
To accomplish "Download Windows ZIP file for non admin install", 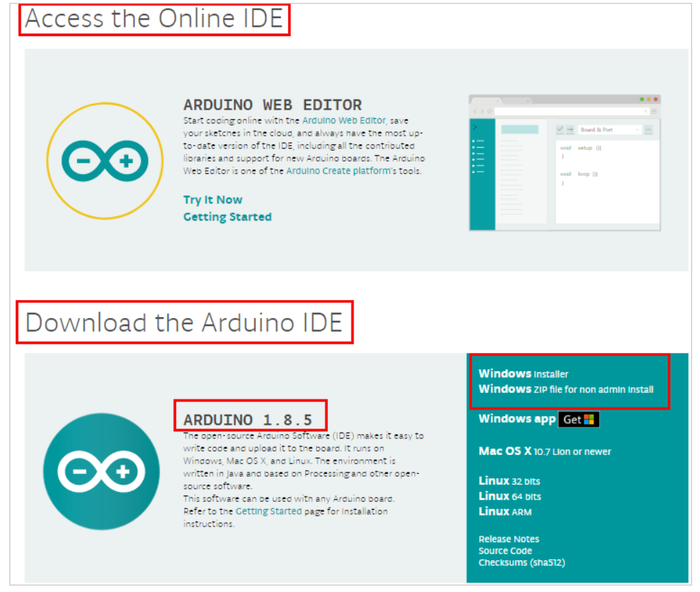I will coord(566,389).
